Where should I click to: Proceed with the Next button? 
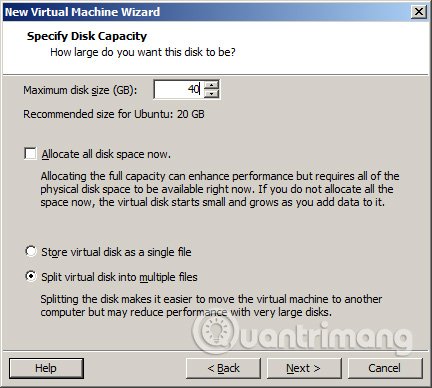click(304, 368)
